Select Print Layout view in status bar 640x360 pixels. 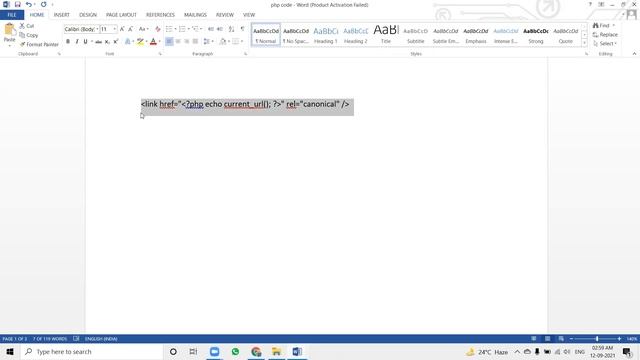pos(547,339)
